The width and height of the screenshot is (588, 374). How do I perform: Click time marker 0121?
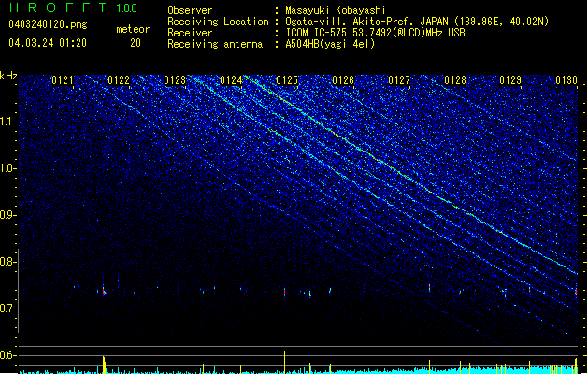(x=63, y=80)
